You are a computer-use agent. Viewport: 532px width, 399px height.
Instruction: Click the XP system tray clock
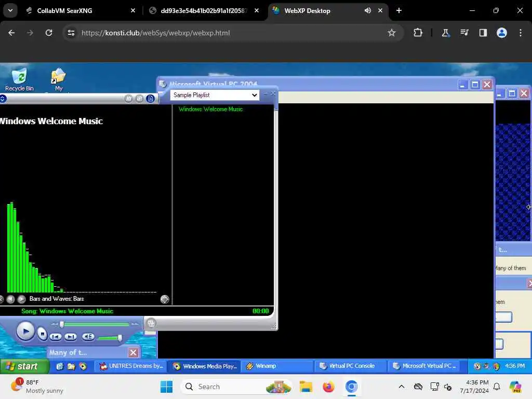(x=515, y=366)
